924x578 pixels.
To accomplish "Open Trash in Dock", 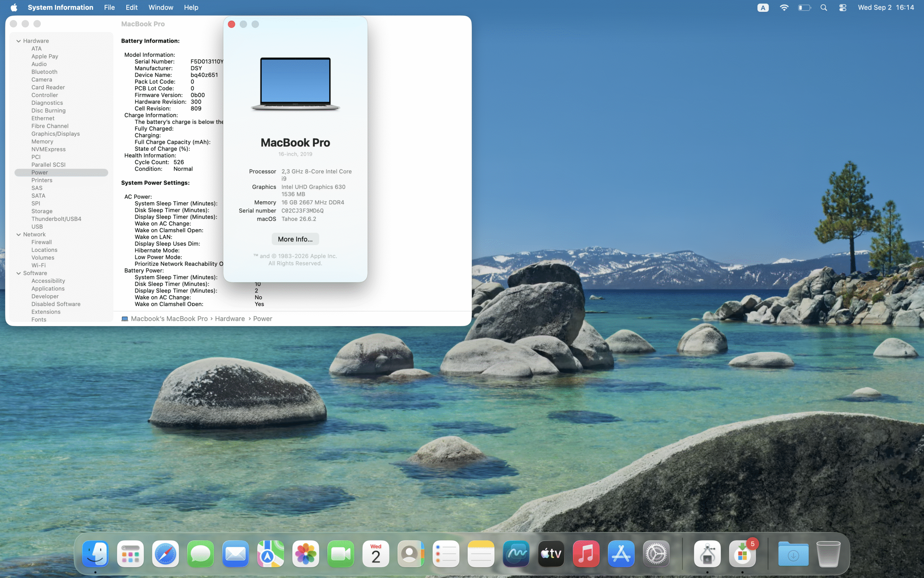I will point(829,553).
